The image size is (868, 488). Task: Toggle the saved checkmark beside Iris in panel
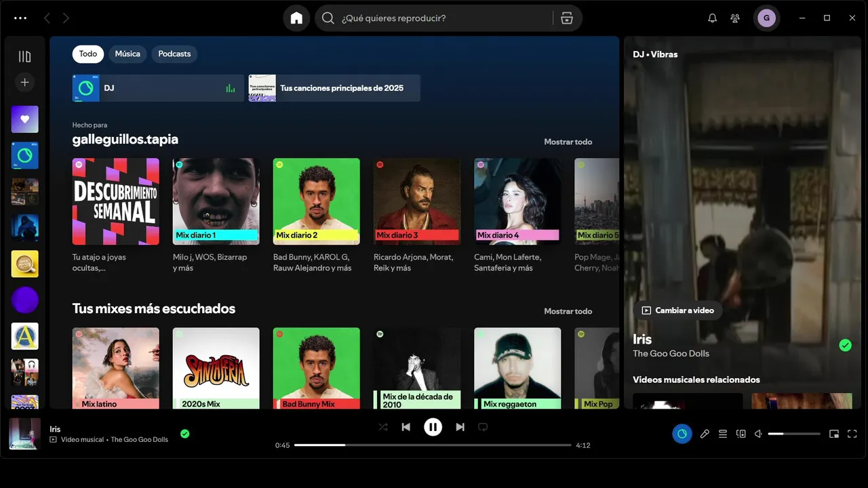coord(845,345)
